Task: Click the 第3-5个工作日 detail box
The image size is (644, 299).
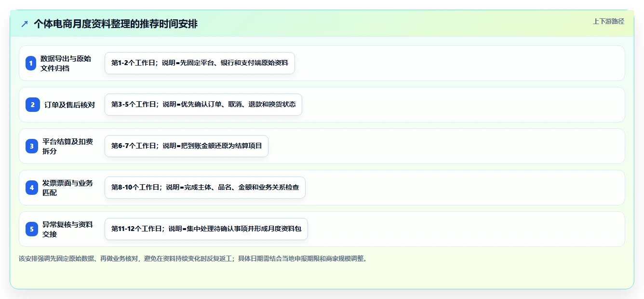Action: pos(203,105)
